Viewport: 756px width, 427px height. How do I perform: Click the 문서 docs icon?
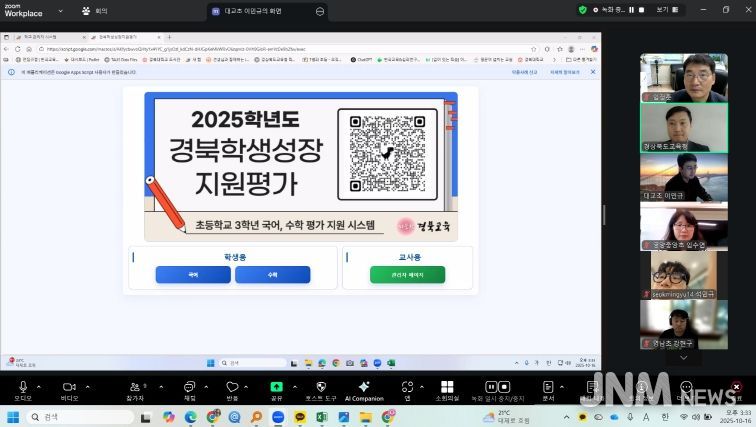pos(548,386)
